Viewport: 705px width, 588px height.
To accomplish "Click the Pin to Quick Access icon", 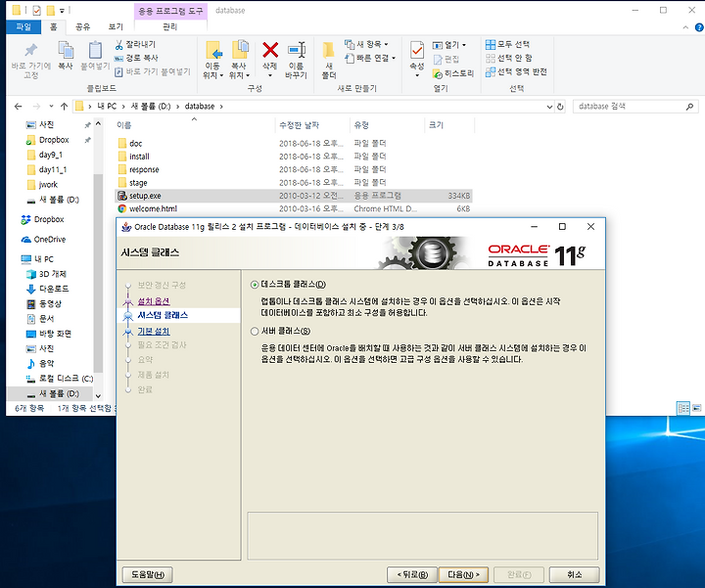I will [30, 50].
